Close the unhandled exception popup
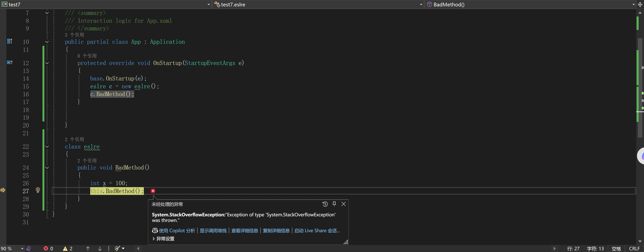This screenshot has height=252, width=644. [x=343, y=204]
